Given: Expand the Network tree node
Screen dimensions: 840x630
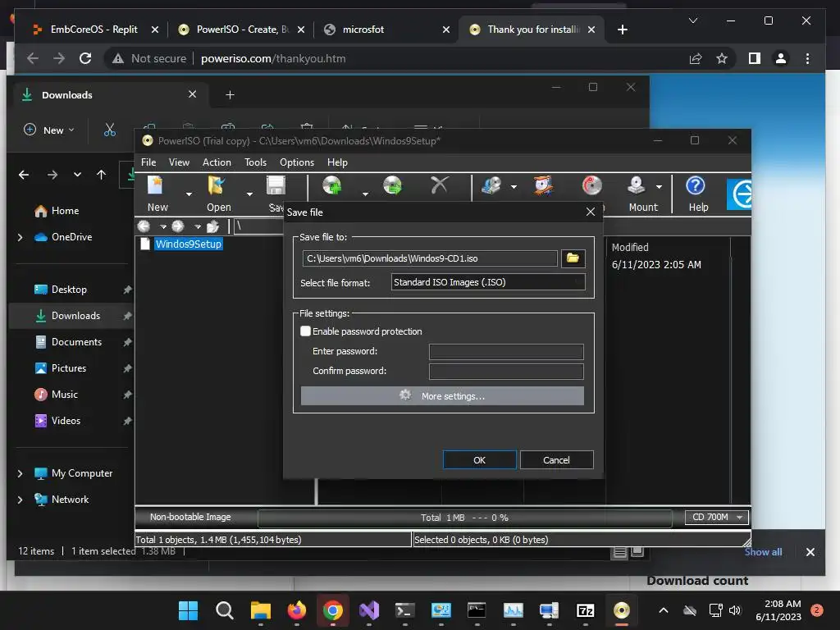Looking at the screenshot, I should [21, 500].
